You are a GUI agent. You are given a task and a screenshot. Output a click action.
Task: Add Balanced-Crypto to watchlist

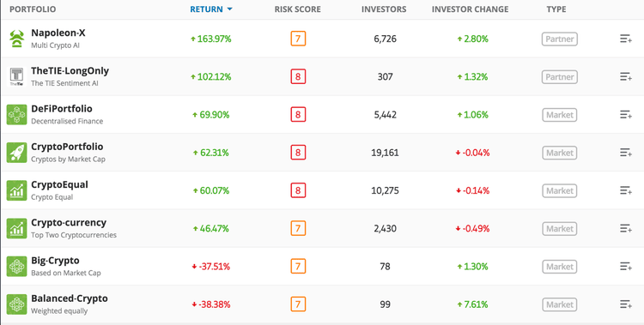click(x=625, y=304)
